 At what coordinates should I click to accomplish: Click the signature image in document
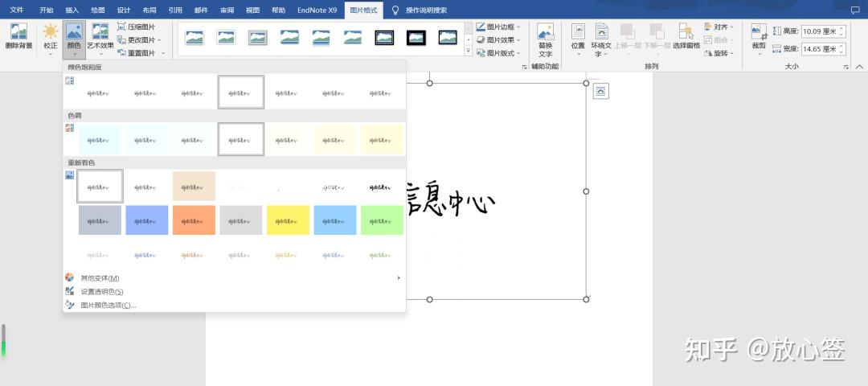[450, 199]
